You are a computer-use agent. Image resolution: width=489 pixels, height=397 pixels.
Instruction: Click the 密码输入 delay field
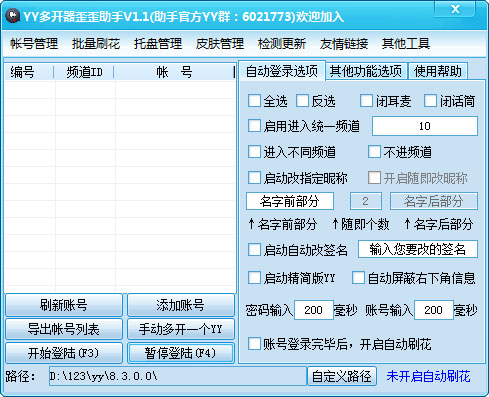(314, 310)
